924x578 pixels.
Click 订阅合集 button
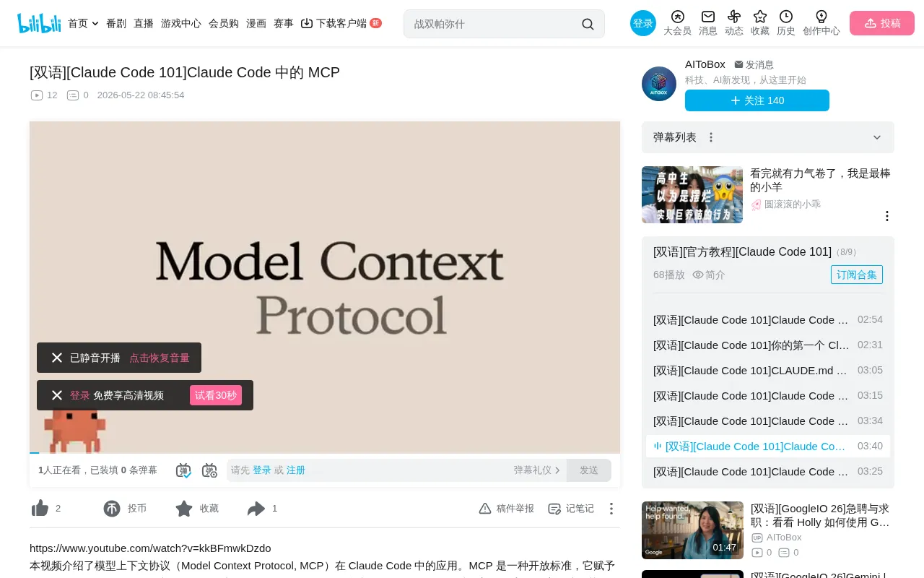tap(857, 275)
